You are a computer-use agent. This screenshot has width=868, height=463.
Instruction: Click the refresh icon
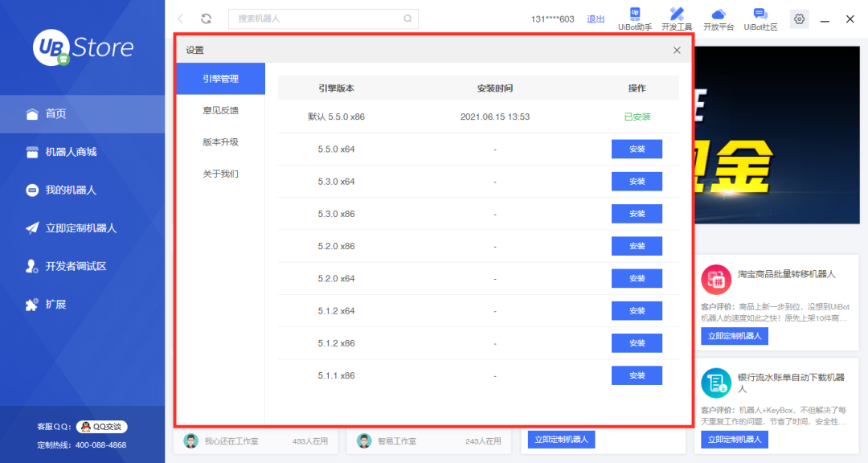206,18
